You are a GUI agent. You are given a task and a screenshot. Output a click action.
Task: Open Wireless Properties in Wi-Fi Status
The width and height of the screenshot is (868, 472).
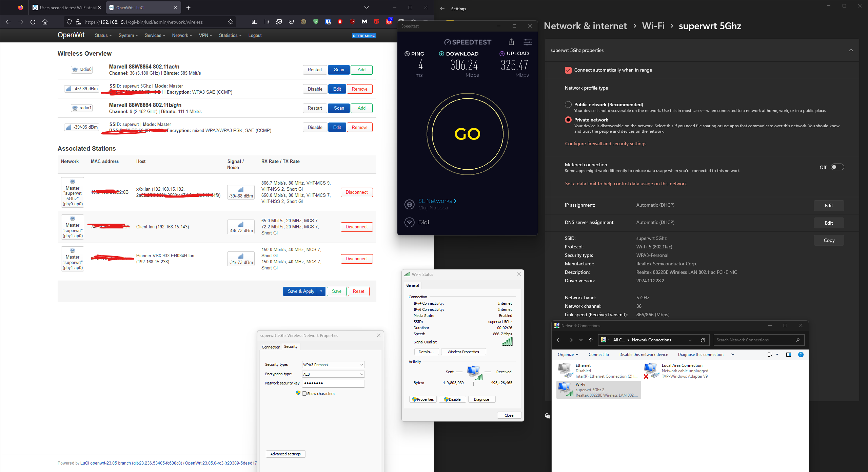click(463, 352)
